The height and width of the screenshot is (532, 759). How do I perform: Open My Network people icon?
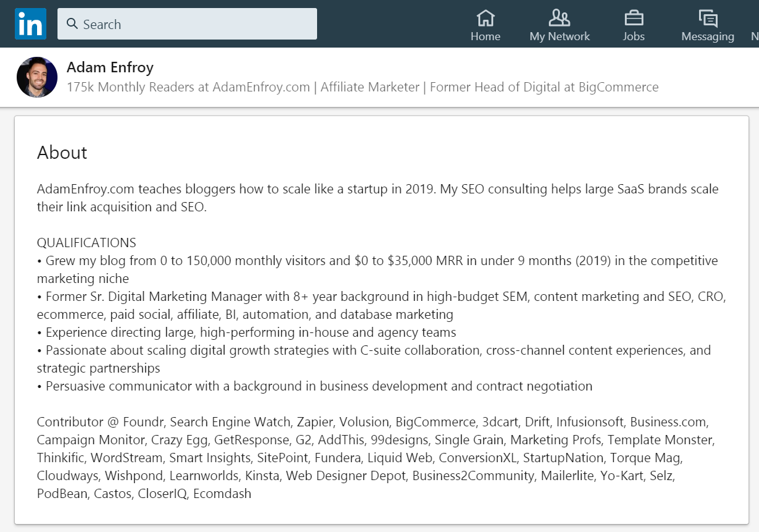pos(559,17)
